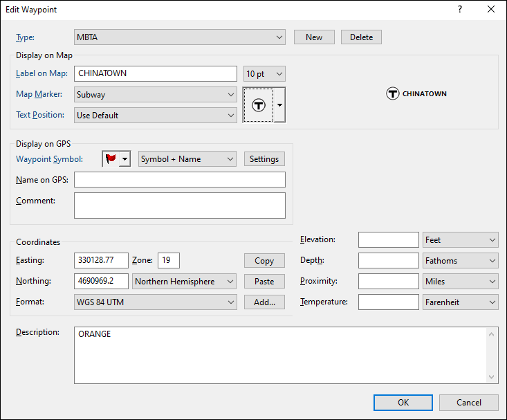Click the Map Marker label link
507x420 pixels.
coord(39,94)
